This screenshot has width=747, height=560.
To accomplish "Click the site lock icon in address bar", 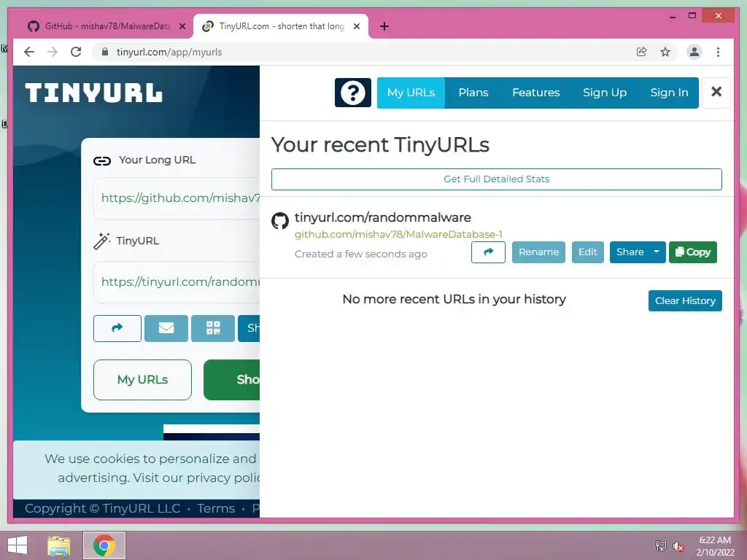I will (x=105, y=52).
